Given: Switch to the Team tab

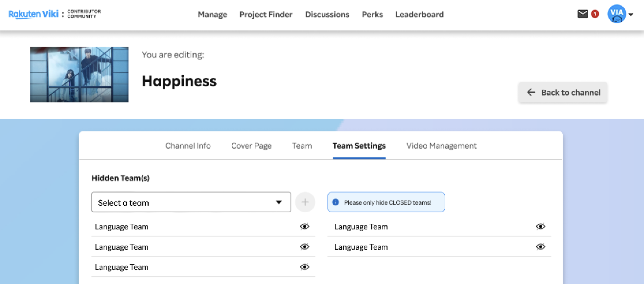Looking at the screenshot, I should 302,146.
